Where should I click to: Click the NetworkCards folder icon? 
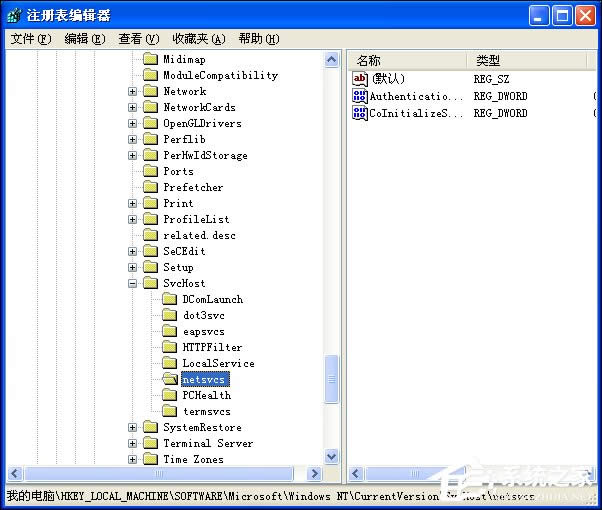pyautogui.click(x=150, y=108)
